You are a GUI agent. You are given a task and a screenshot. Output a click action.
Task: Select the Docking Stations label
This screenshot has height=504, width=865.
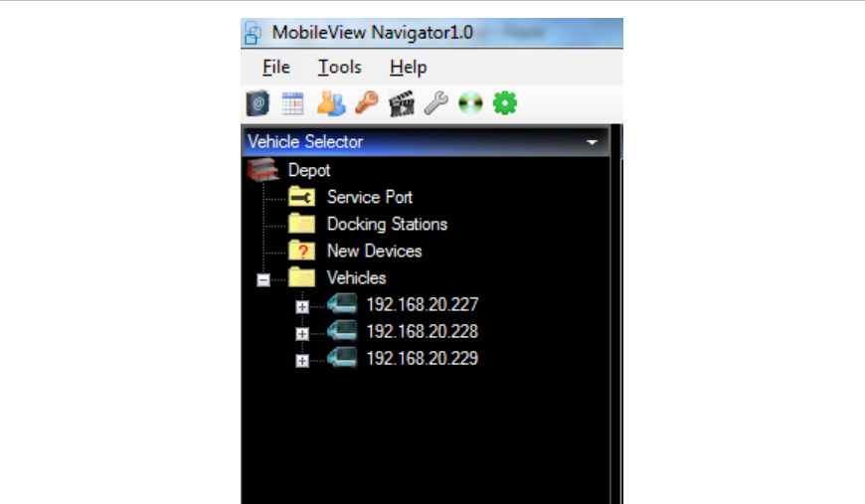387,224
